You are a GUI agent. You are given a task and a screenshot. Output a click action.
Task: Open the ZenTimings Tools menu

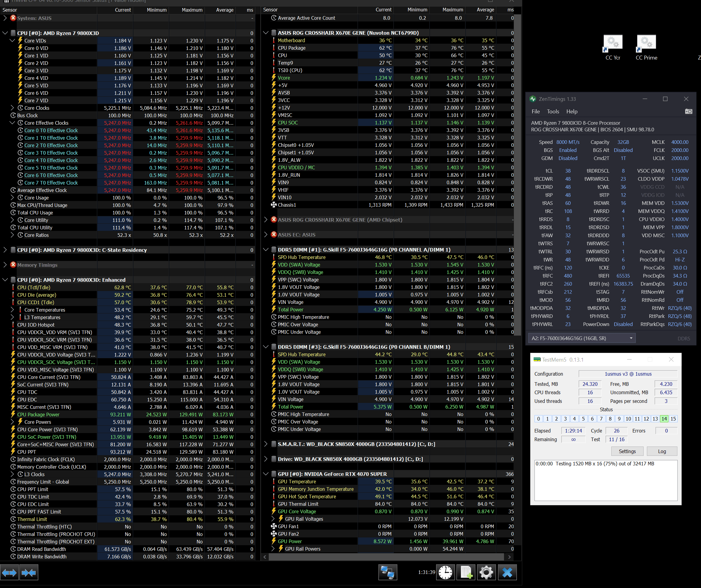tap(553, 112)
